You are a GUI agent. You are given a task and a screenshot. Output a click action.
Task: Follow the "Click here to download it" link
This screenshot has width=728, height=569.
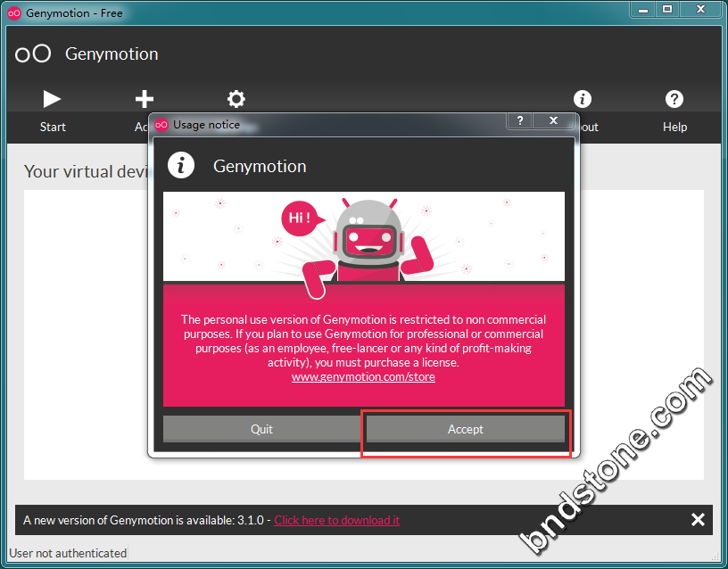[x=336, y=520]
